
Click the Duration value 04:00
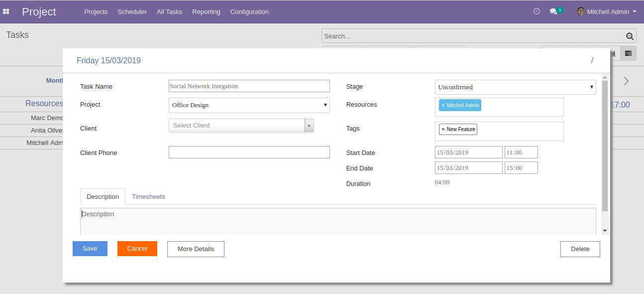click(442, 182)
